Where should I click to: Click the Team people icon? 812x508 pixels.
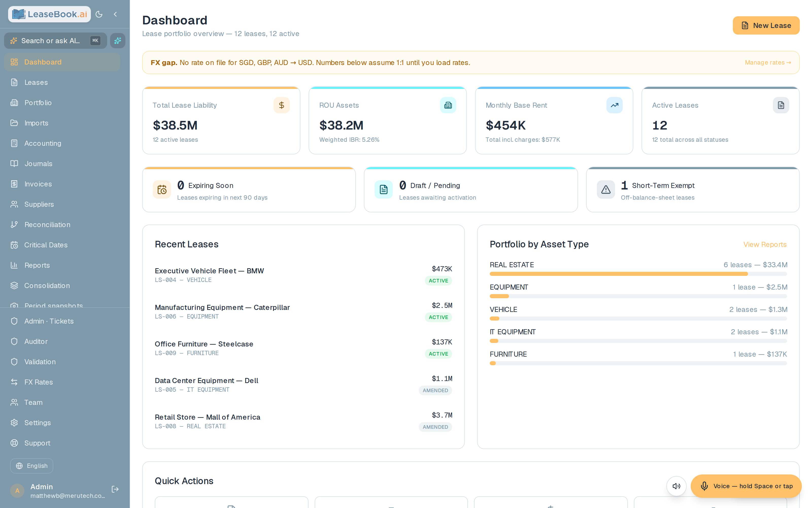click(14, 403)
